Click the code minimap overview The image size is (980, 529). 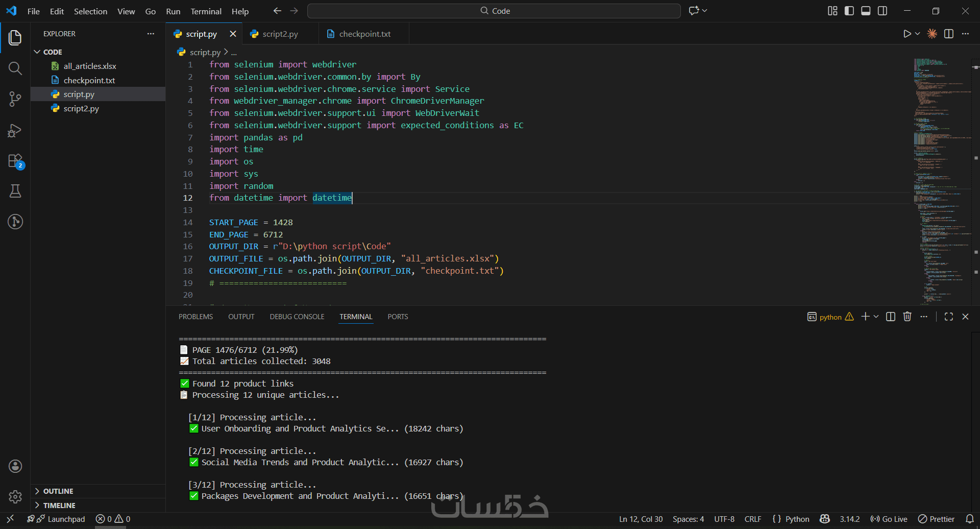click(942, 181)
